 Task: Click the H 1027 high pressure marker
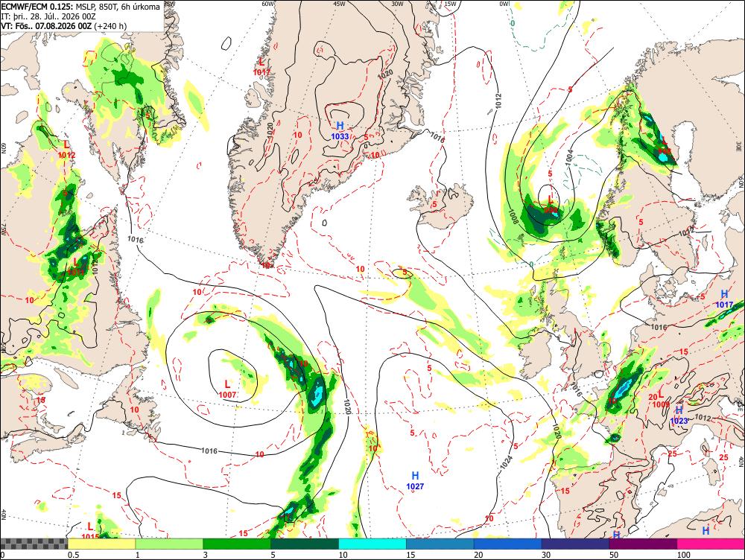(415, 480)
